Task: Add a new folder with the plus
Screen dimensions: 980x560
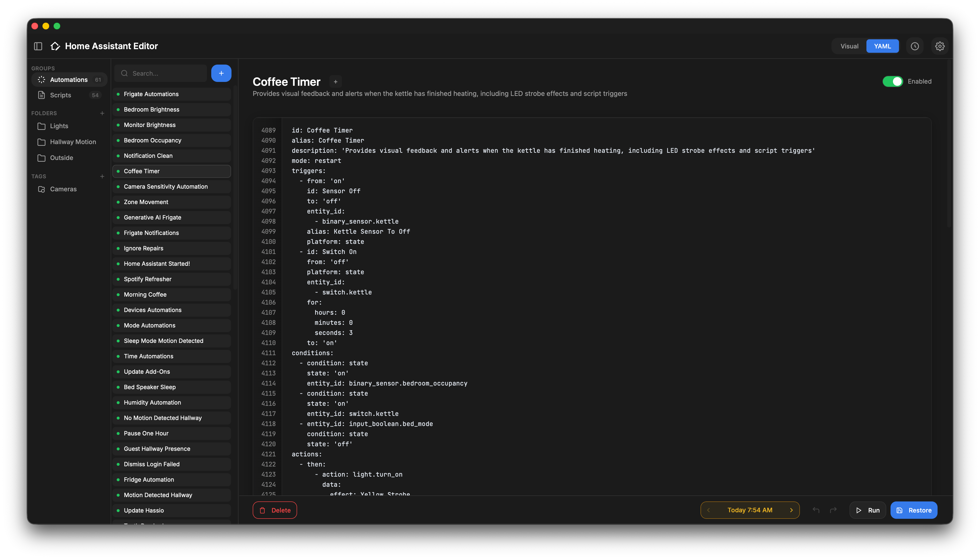Action: (x=102, y=113)
